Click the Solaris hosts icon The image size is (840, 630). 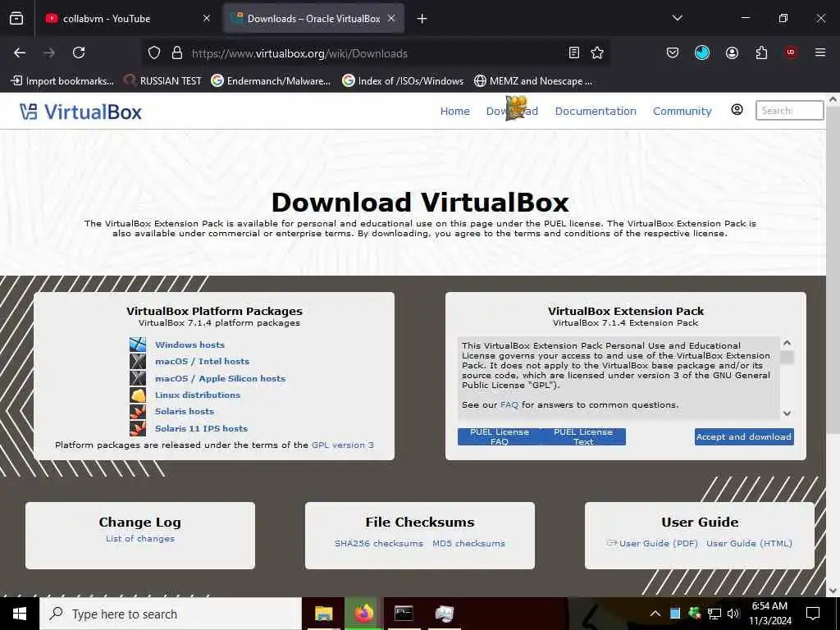(138, 412)
